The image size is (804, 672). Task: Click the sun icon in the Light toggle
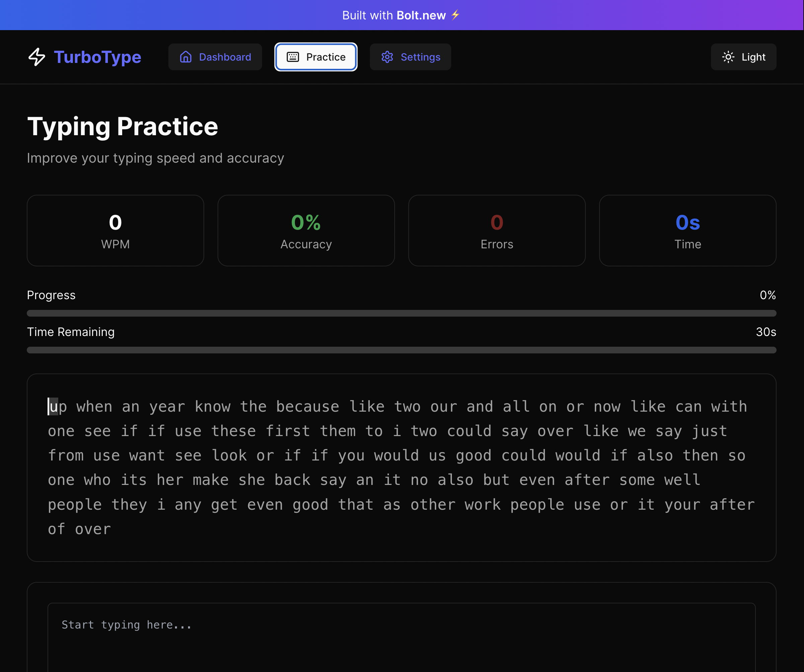(x=728, y=57)
